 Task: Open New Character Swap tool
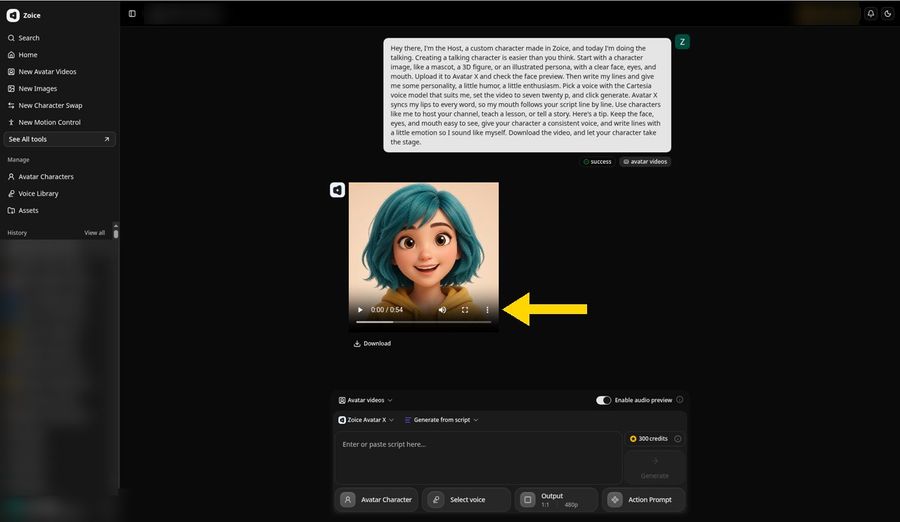pos(45,105)
